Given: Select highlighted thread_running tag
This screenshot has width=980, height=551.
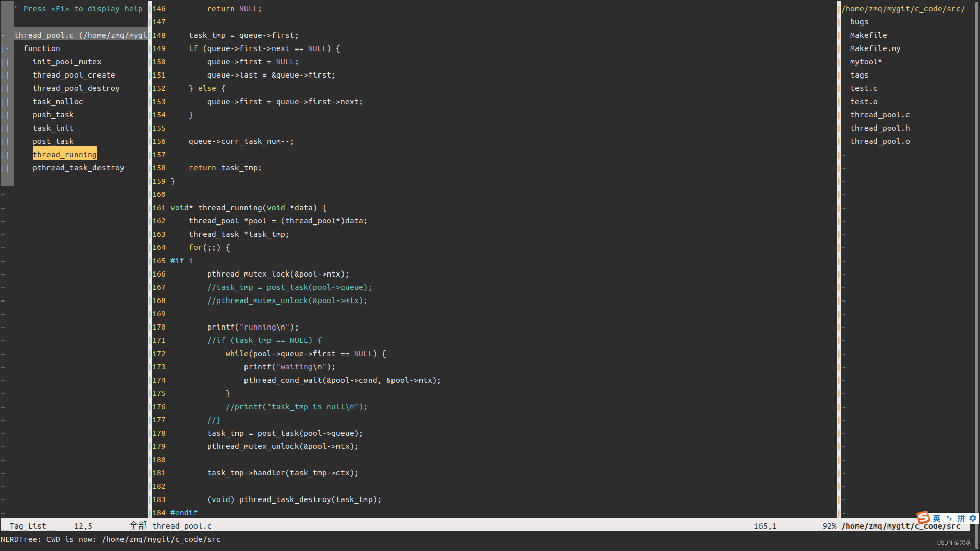Looking at the screenshot, I should click(x=64, y=154).
